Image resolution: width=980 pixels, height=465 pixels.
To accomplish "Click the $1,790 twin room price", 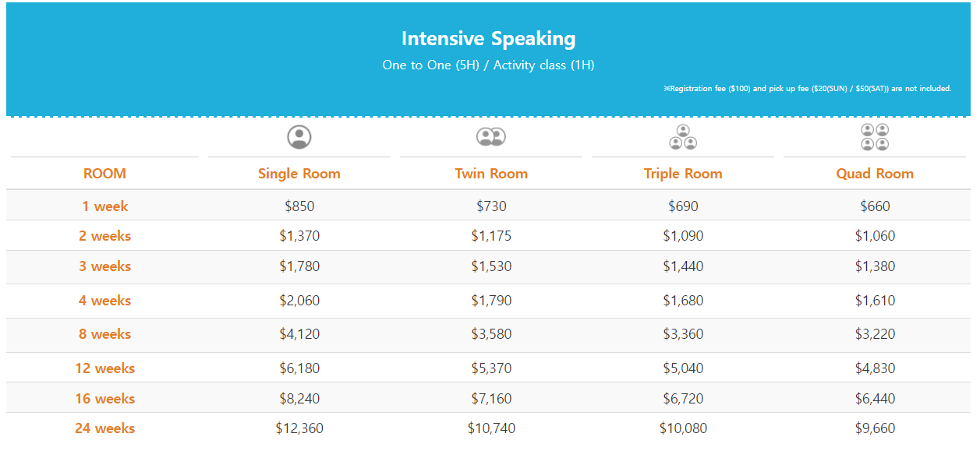I will click(x=491, y=301).
